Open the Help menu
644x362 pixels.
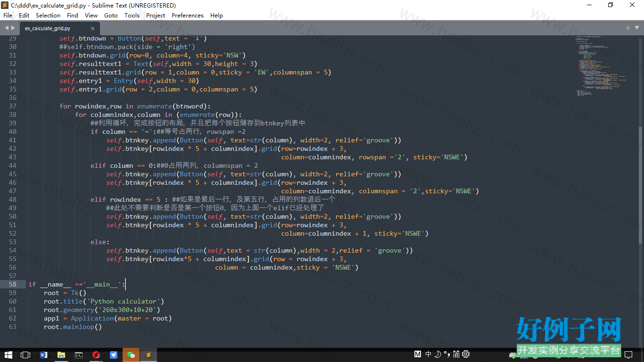coord(216,15)
